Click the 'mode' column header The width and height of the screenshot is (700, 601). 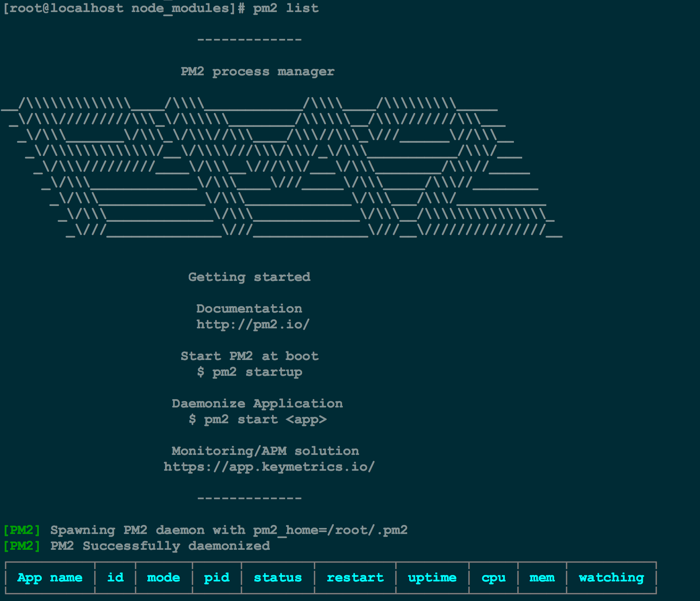[x=164, y=578]
